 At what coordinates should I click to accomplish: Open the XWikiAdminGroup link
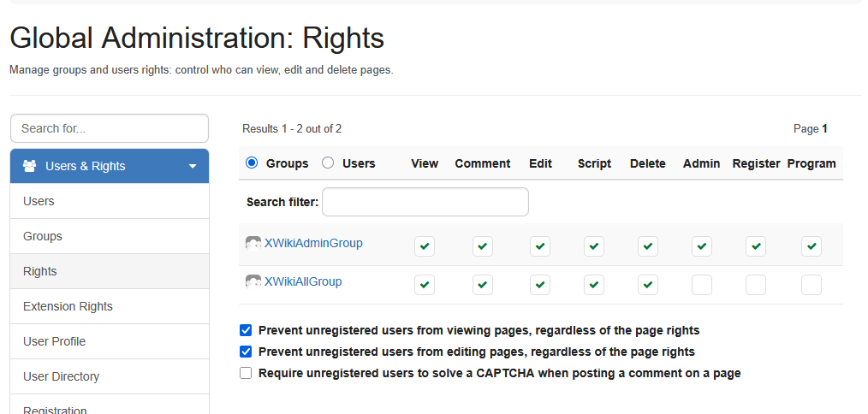coord(313,243)
